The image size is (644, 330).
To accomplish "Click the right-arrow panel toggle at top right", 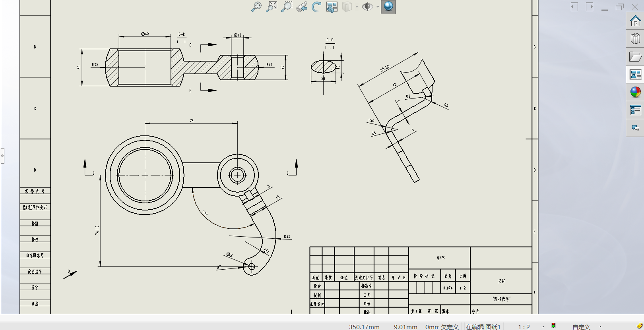I will coord(590,7).
